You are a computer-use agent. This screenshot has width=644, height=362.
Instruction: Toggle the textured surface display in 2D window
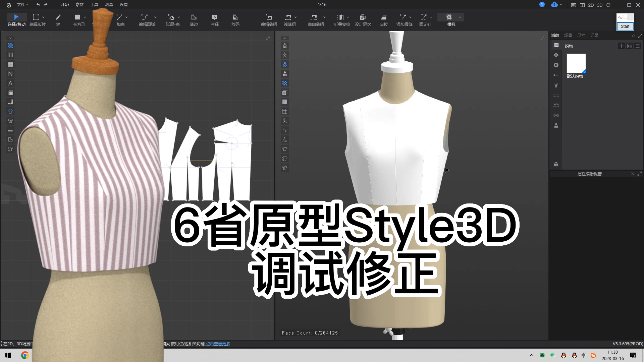[10, 46]
